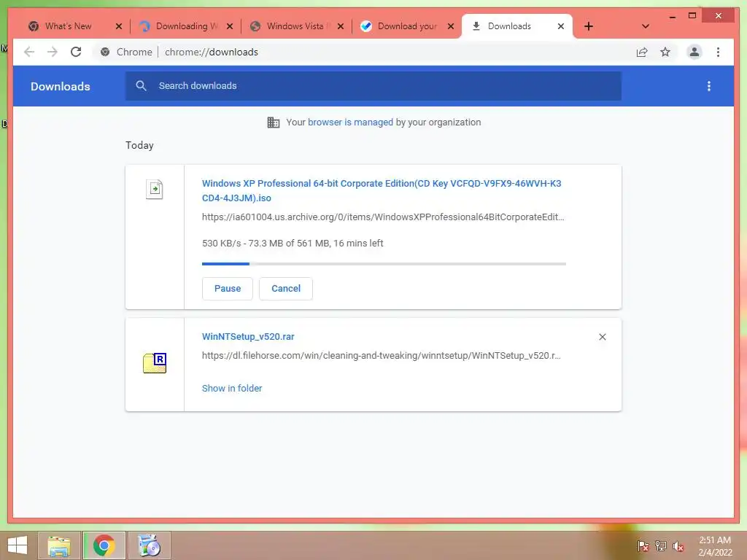Image resolution: width=747 pixels, height=560 pixels.
Task: Go back using the browser back arrow
Action: tap(29, 52)
